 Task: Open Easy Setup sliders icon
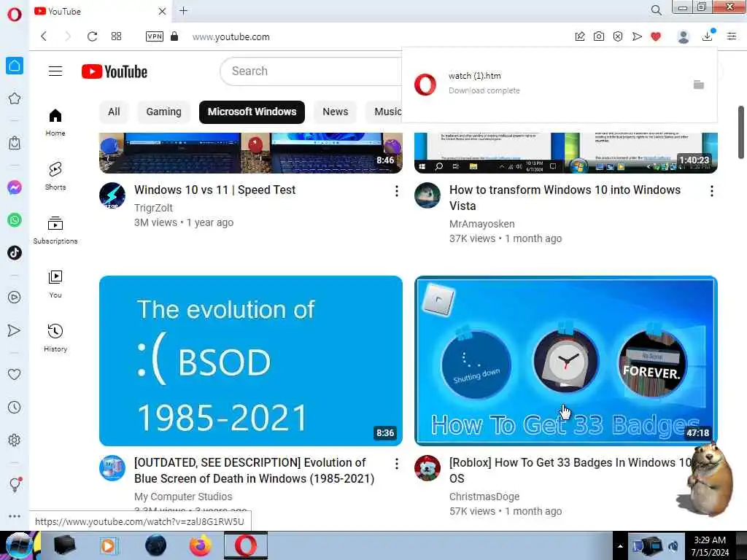tap(732, 36)
